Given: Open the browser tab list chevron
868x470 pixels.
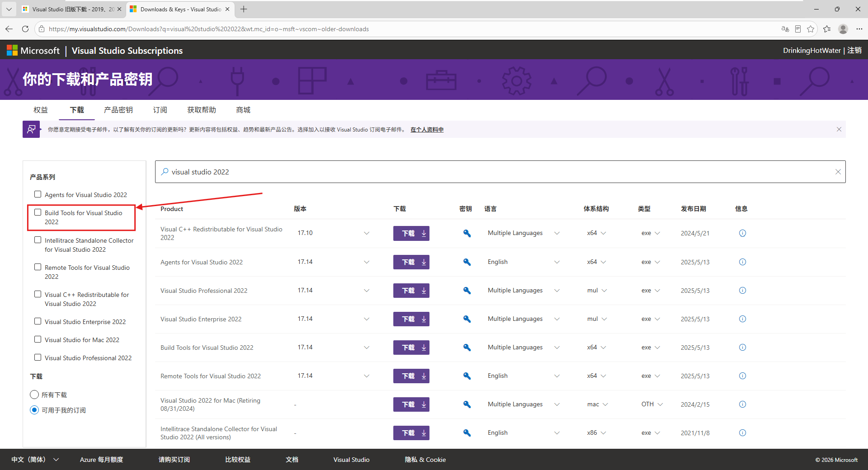Looking at the screenshot, I should pos(9,9).
